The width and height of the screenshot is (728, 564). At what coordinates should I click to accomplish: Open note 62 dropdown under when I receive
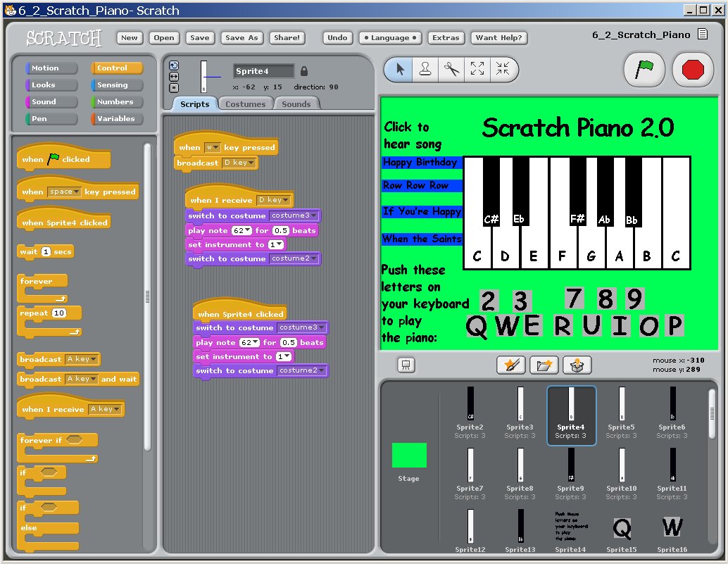pos(241,231)
